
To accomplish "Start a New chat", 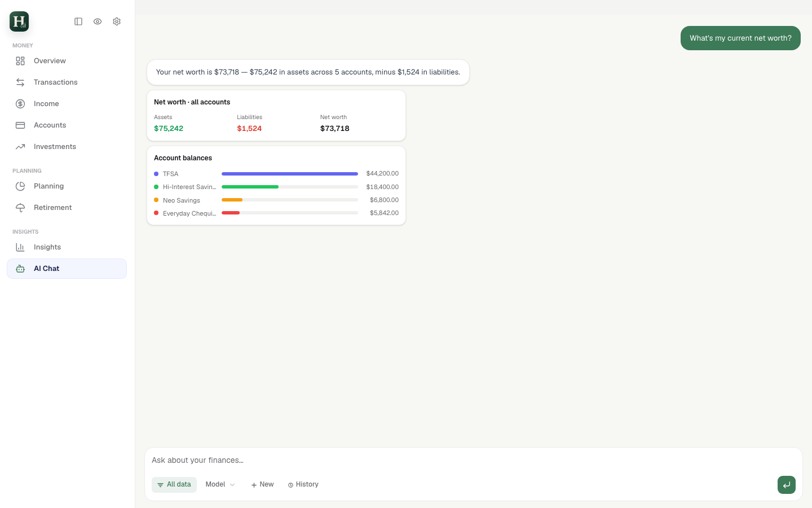I will (262, 485).
